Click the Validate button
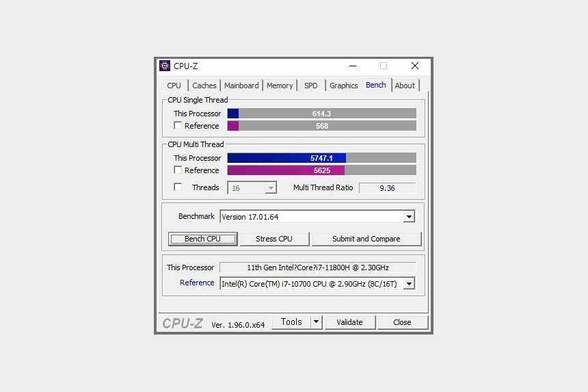This screenshot has width=588, height=392. (x=349, y=322)
